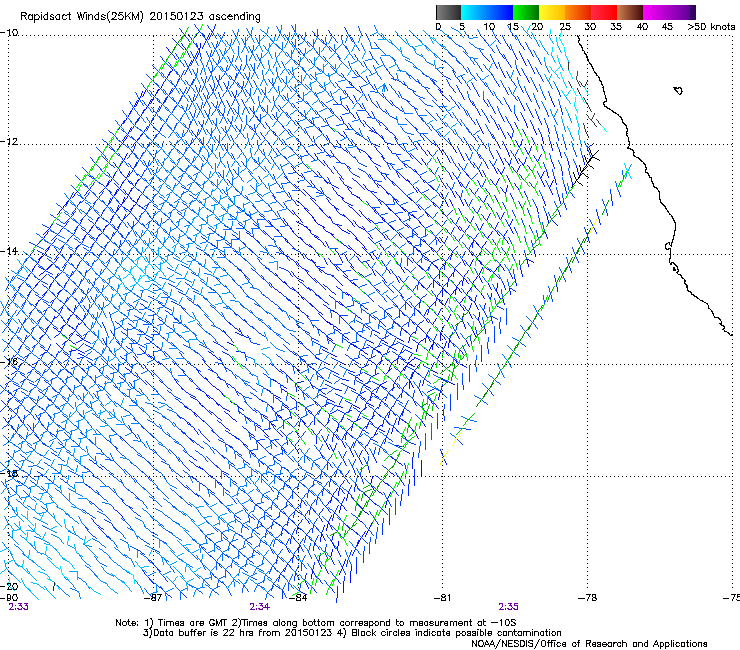Image resolution: width=740 pixels, height=650 pixels.
Task: Click the -20 latitude axis label
Action: pyautogui.click(x=9, y=586)
